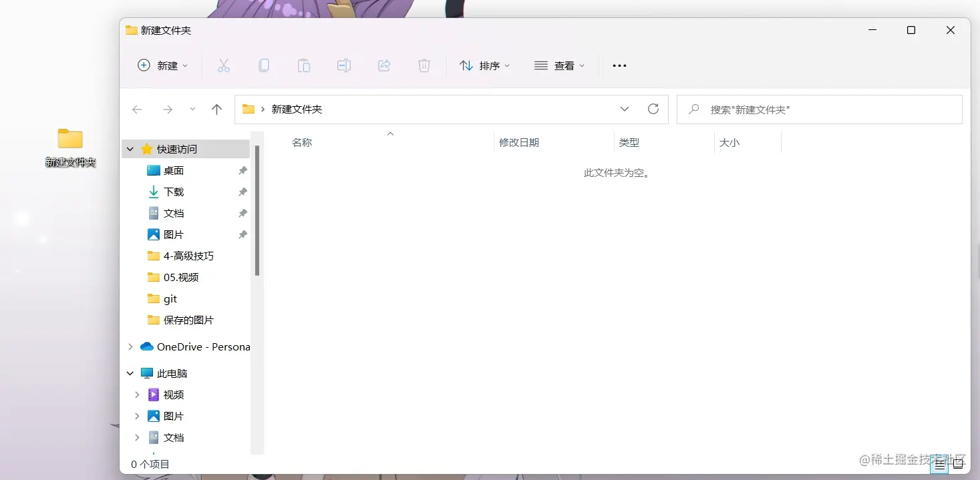Select the Copy icon in the toolbar
The height and width of the screenshot is (480, 980).
point(263,65)
